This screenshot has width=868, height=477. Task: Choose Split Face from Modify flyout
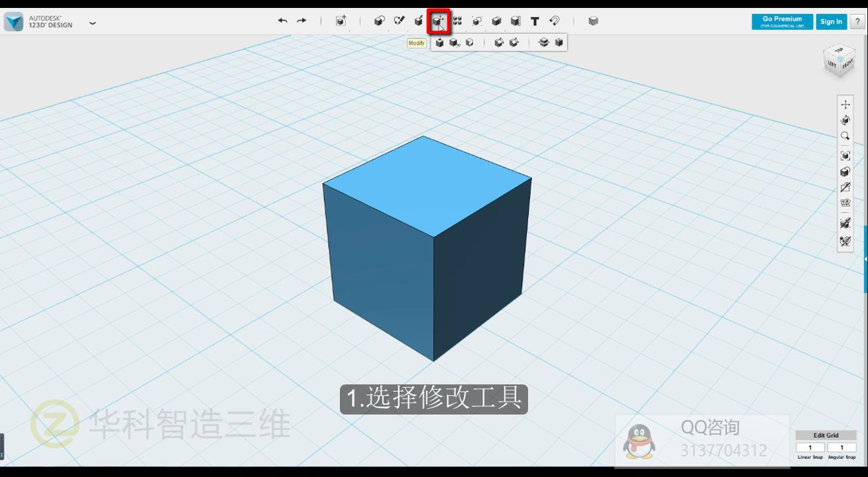tap(469, 42)
